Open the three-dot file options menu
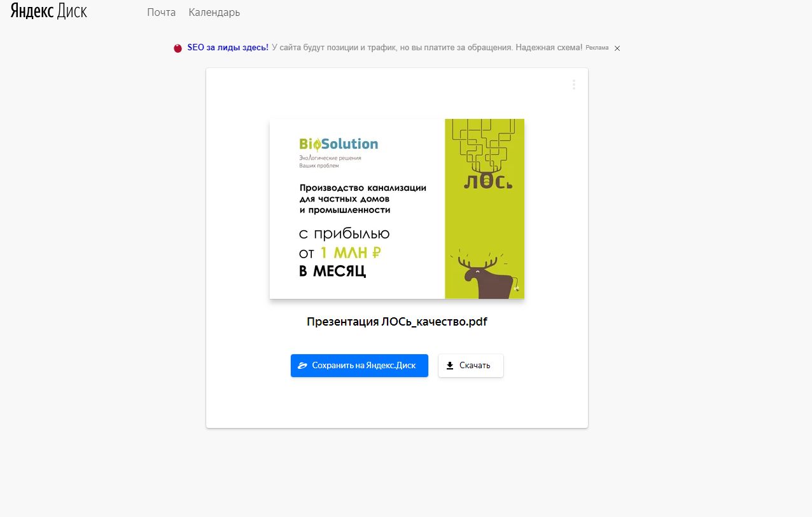Viewport: 812px width, 517px height. (x=573, y=85)
